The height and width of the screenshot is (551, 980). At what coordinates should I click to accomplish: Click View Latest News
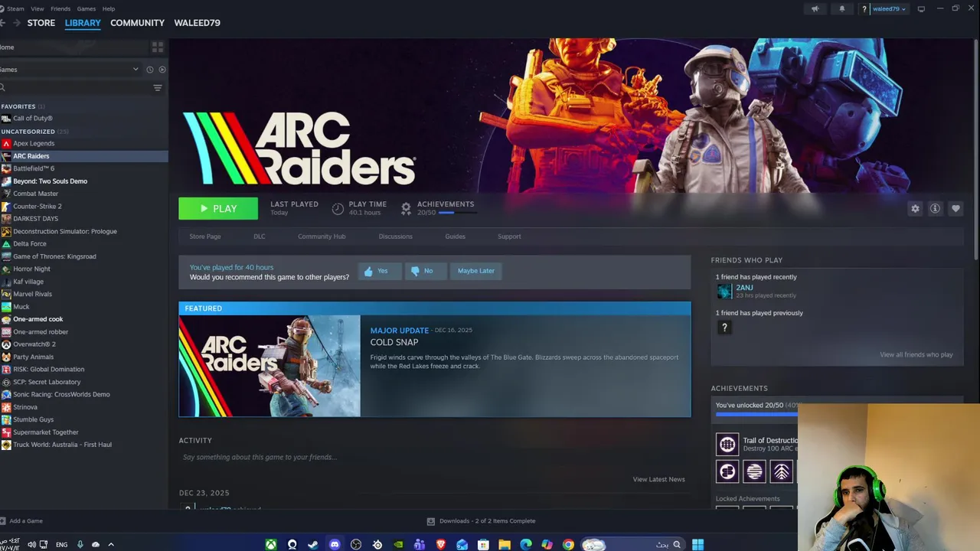(659, 479)
